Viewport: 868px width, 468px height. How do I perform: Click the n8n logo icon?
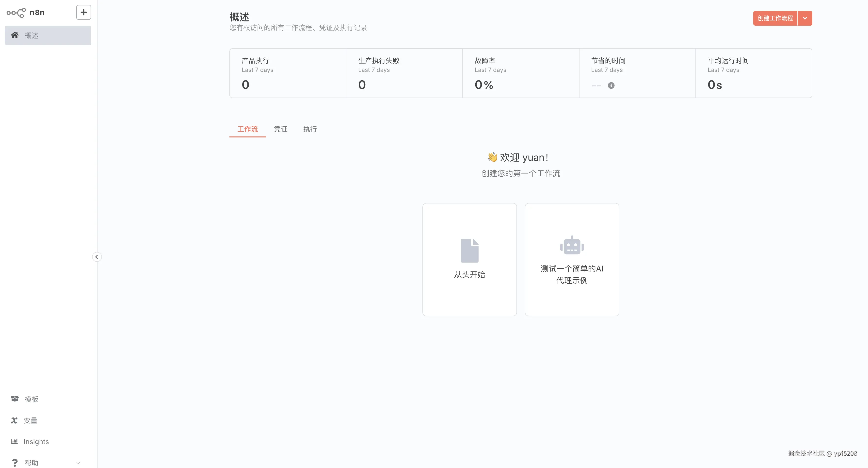[16, 13]
